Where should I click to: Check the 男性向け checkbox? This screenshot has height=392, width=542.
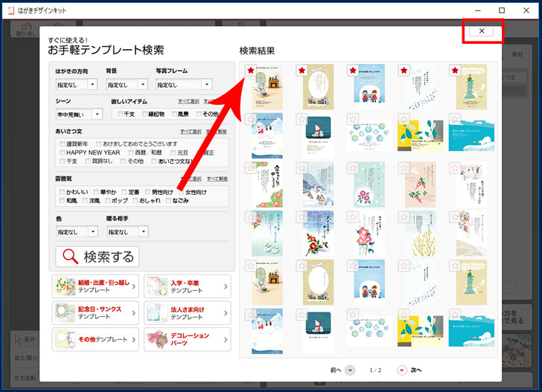147,192
